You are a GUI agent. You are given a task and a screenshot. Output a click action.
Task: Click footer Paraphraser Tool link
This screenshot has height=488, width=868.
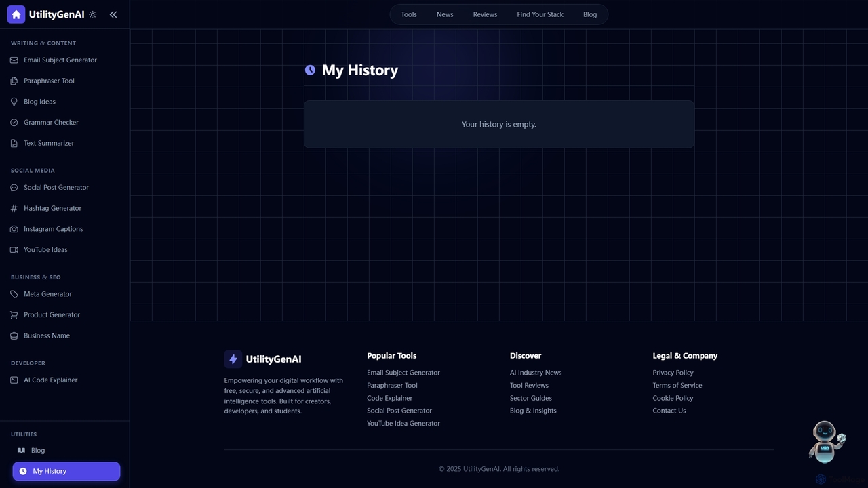point(392,386)
